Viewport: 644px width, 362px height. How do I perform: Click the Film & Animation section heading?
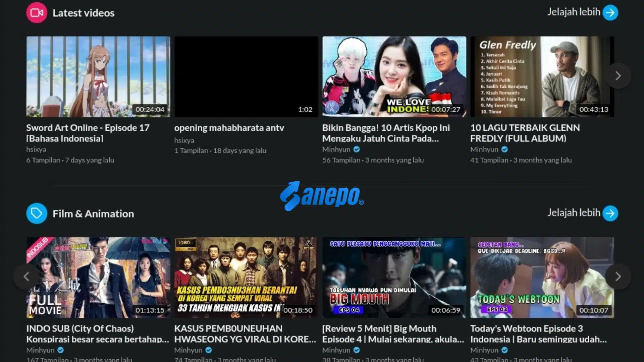93,214
